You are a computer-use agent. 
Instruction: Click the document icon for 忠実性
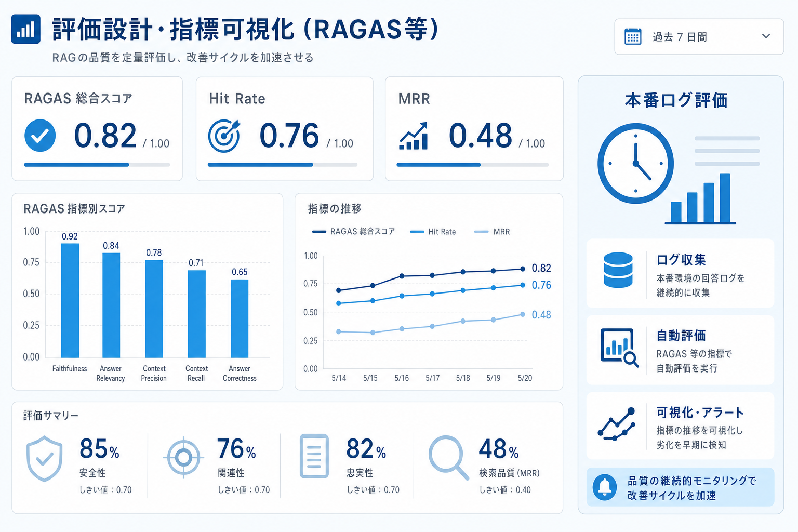314,456
